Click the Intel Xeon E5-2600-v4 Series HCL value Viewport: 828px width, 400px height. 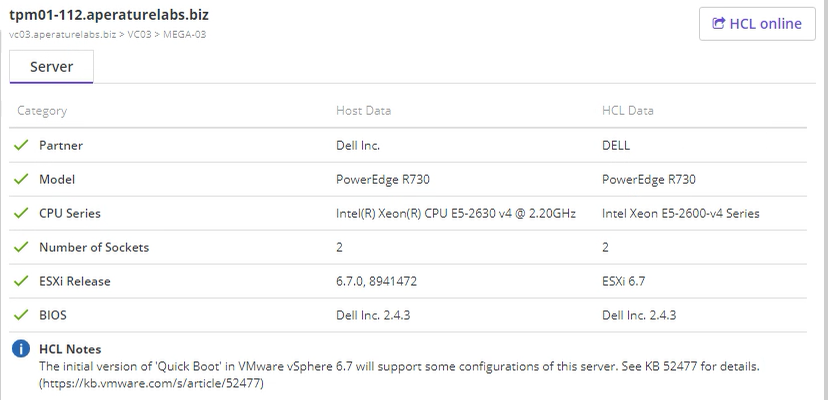[x=681, y=213]
